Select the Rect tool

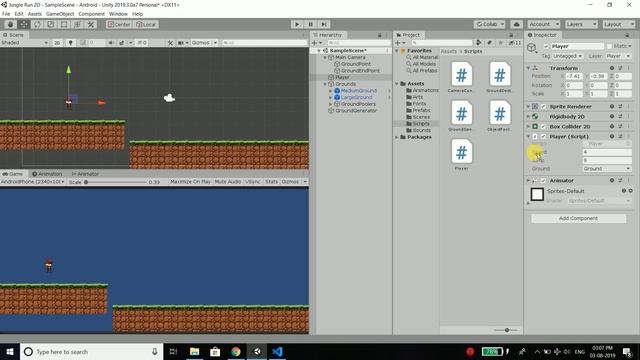point(64,24)
